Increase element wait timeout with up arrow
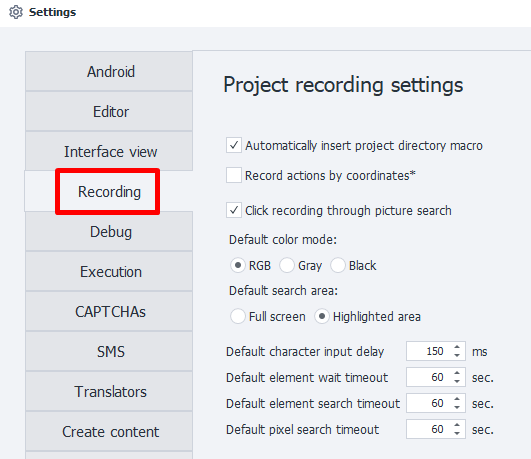The image size is (531, 459). pyautogui.click(x=457, y=373)
